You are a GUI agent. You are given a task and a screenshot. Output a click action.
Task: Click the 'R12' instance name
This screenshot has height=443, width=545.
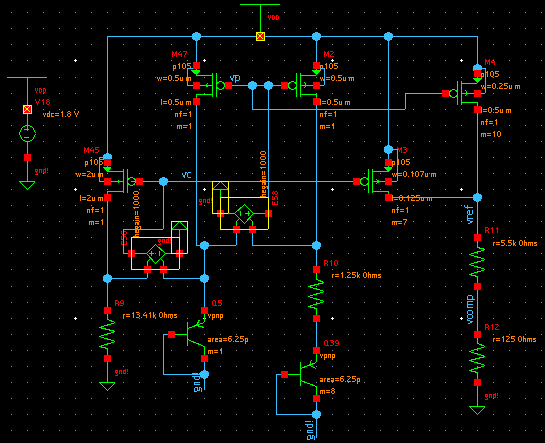coord(492,327)
